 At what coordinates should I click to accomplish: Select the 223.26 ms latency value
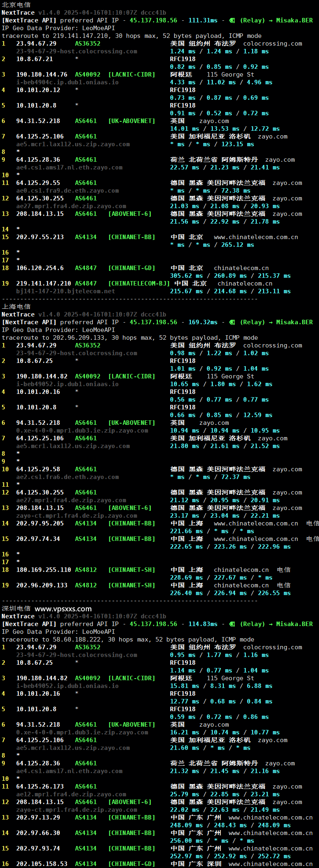click(230, 547)
